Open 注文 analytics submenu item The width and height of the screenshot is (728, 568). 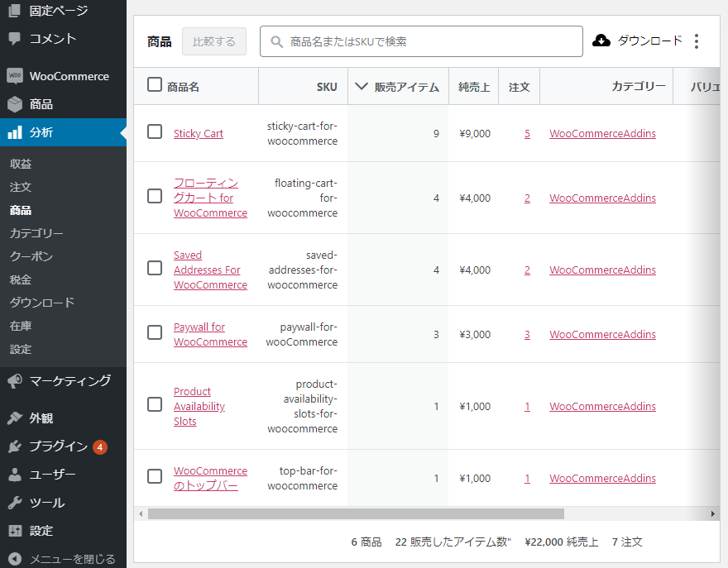coord(21,187)
